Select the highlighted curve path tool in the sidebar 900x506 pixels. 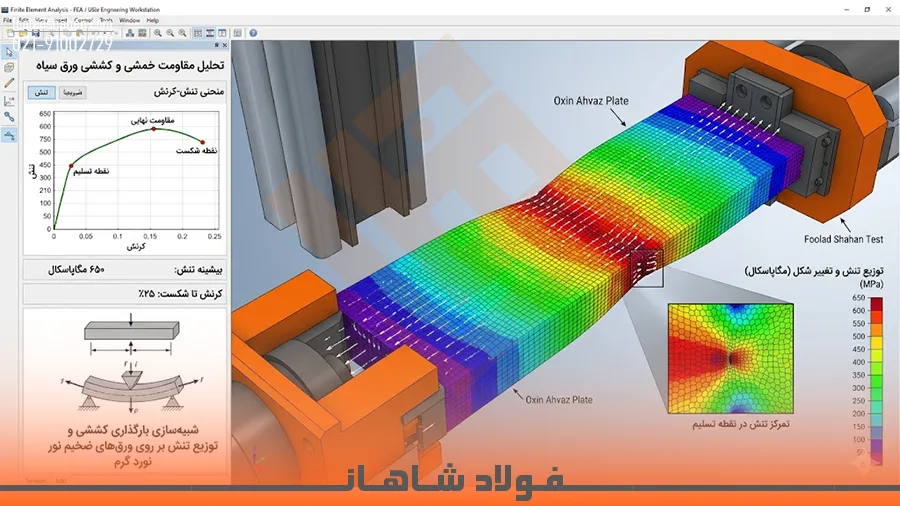[x=9, y=135]
